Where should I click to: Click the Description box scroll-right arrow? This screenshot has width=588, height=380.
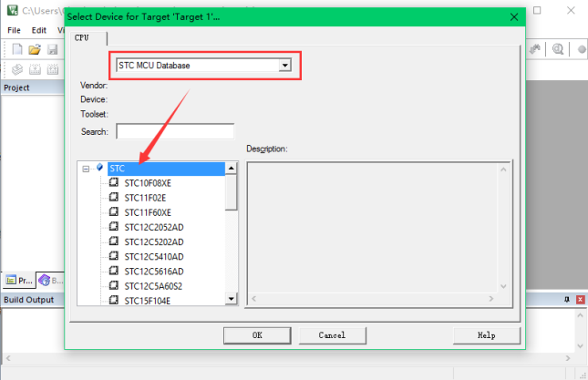click(x=491, y=299)
